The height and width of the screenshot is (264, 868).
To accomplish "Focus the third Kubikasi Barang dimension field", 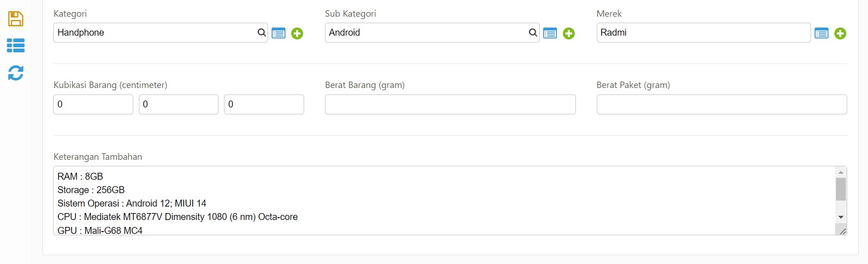I will pyautogui.click(x=264, y=104).
